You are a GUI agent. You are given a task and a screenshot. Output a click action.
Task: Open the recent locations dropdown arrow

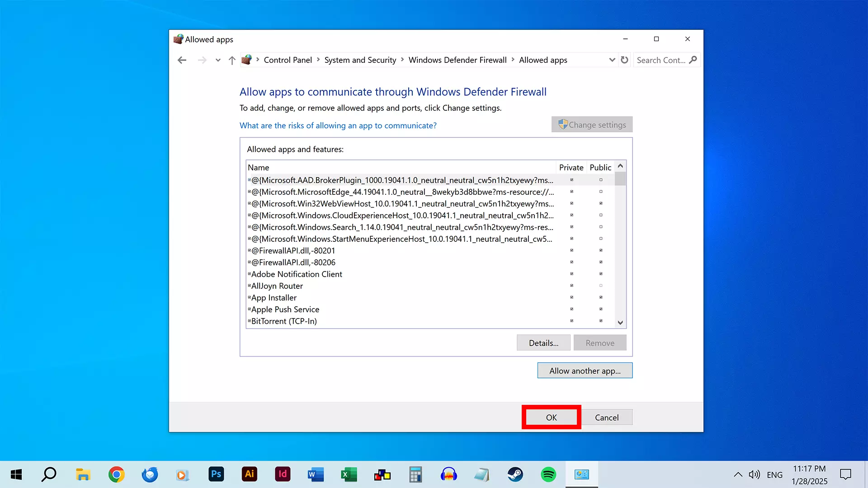(218, 60)
